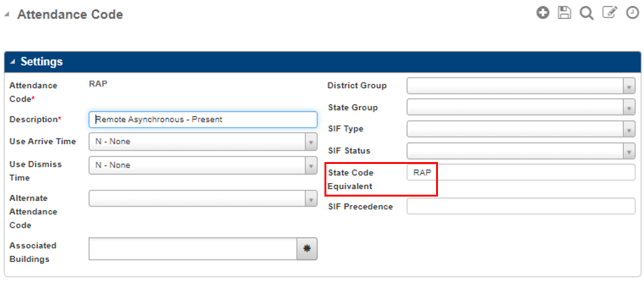This screenshot has height=281, width=644.
Task: Collapse the Settings panel triangle
Action: click(13, 62)
